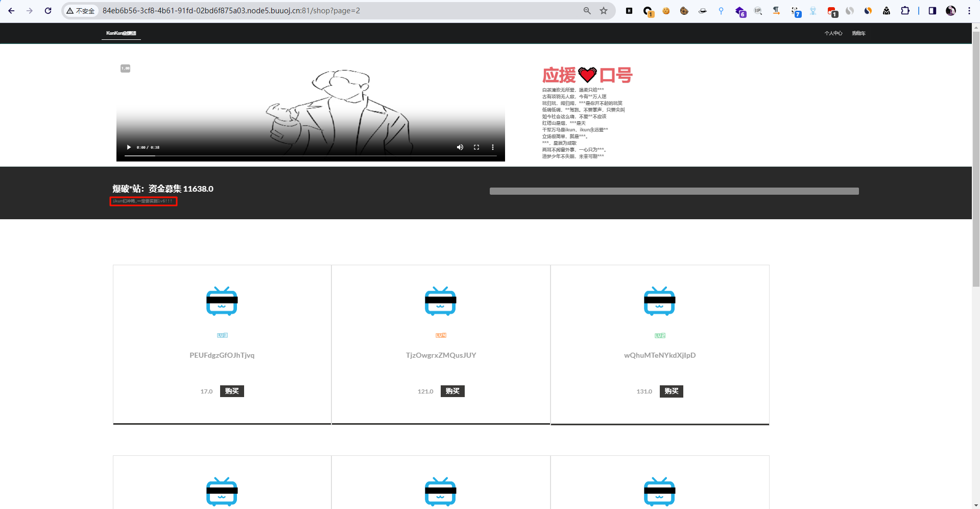Select the product name wQhuMTeNYkdXjIpD
This screenshot has height=509, width=980.
pyautogui.click(x=660, y=355)
